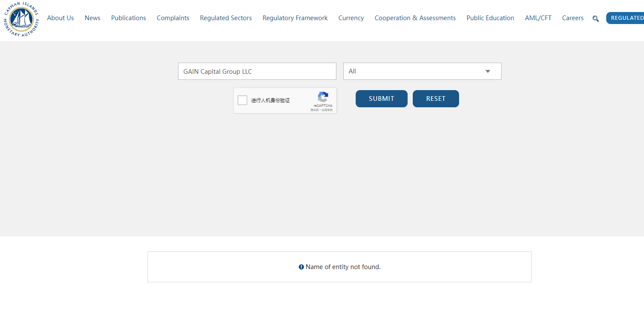The height and width of the screenshot is (315, 644).
Task: Open the AML/CFT menu item
Action: click(x=538, y=18)
